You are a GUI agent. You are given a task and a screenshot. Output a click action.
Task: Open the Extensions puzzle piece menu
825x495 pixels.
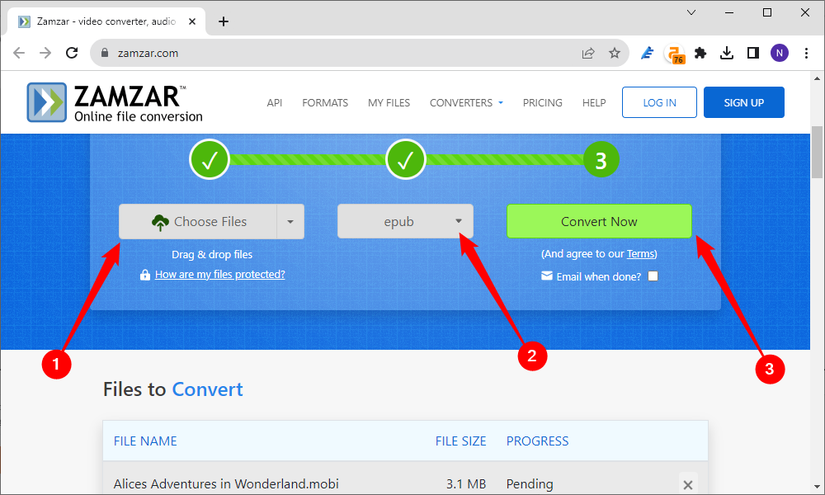click(x=700, y=53)
